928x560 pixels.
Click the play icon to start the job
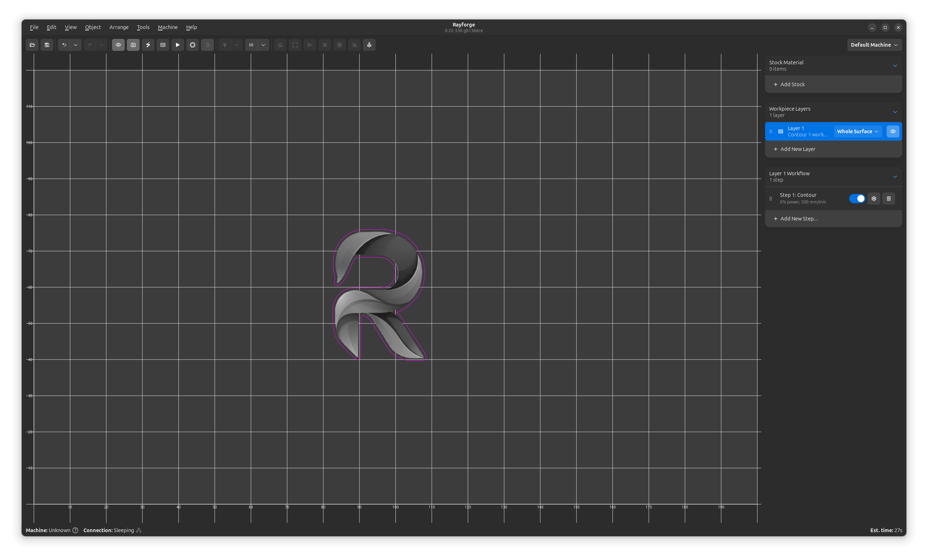(x=177, y=45)
